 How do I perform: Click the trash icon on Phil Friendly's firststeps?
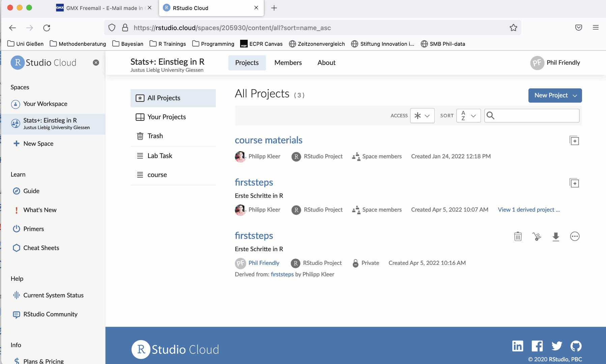518,236
